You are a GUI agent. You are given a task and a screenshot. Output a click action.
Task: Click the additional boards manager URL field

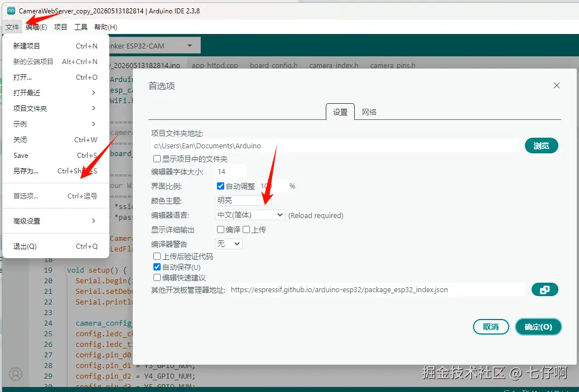tap(376, 290)
